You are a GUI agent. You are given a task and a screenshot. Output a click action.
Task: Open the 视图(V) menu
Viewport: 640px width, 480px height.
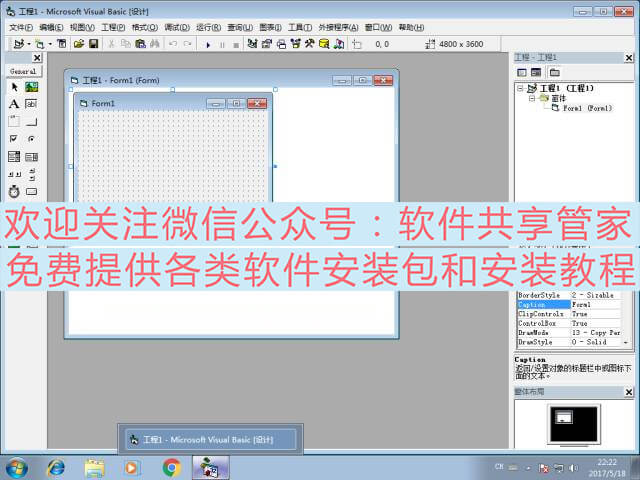(x=82, y=27)
